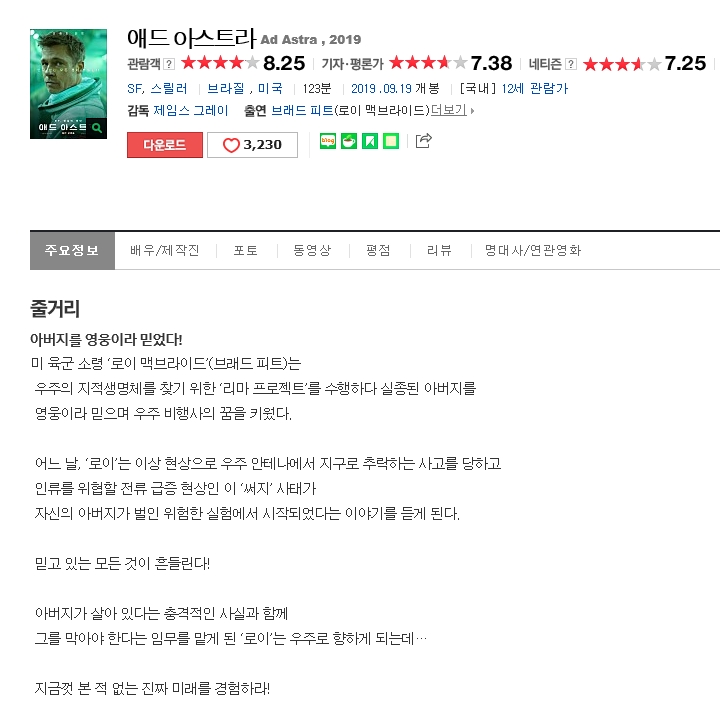
Task: Open help icon next to 관람객
Action: [169, 64]
